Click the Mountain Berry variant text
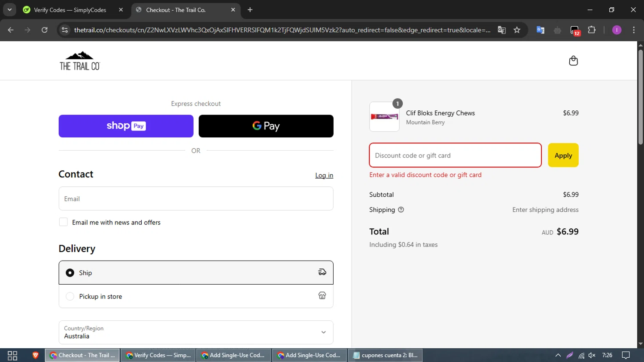This screenshot has width=644, height=362. [x=425, y=122]
